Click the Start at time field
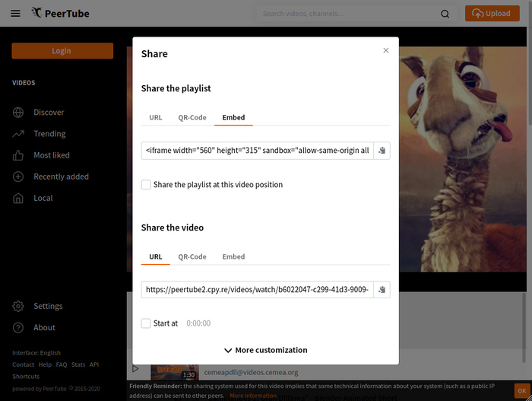 (x=198, y=323)
